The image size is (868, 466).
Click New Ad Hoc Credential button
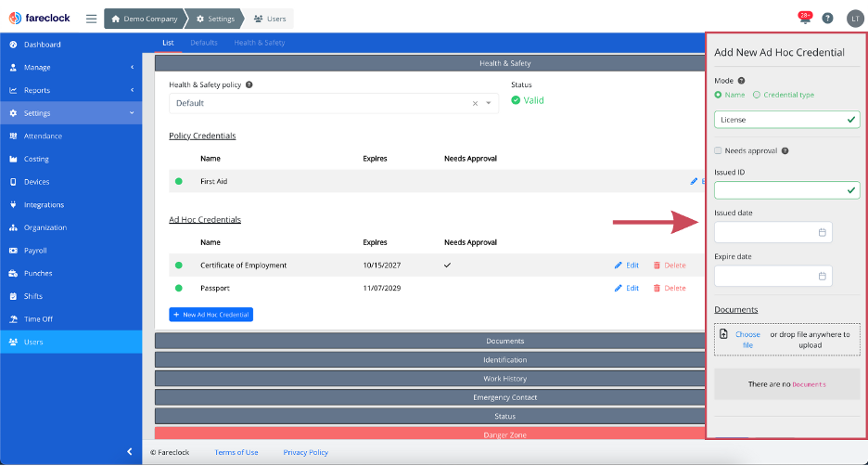(211, 315)
